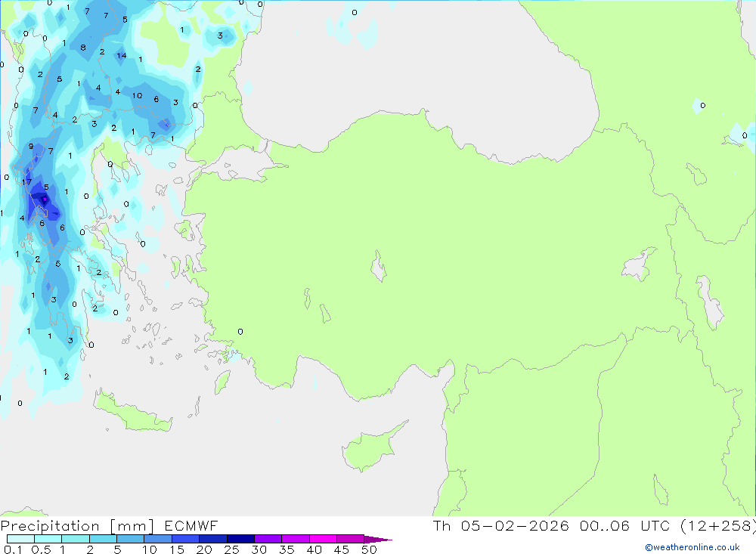Screen dimensions: 756x554
Task: Click the '(12+258)' forecast offset text
Action: [718, 525]
